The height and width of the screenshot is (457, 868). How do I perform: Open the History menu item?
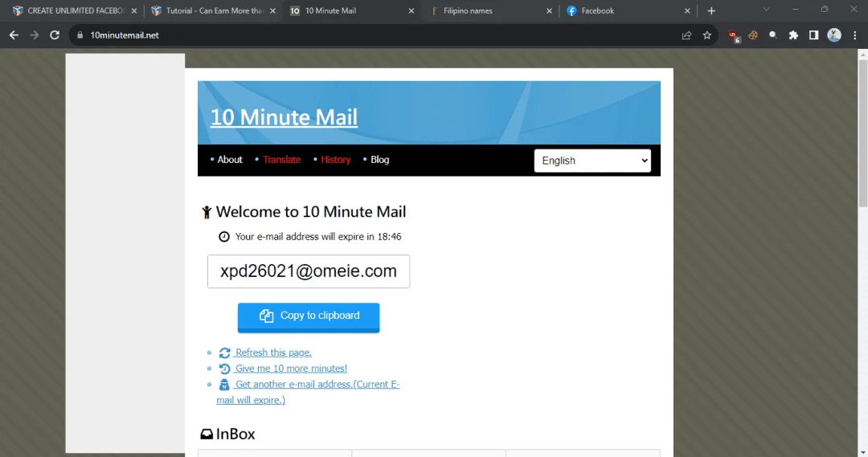335,159
